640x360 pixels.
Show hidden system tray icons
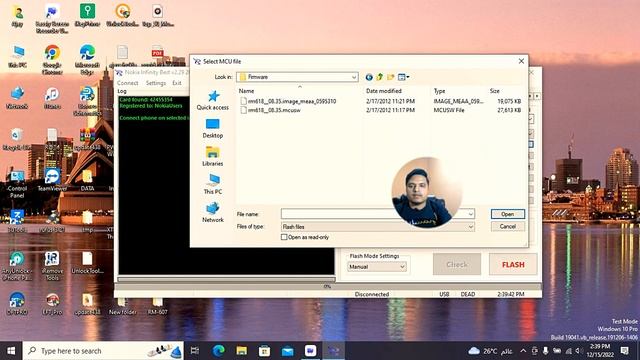523,351
